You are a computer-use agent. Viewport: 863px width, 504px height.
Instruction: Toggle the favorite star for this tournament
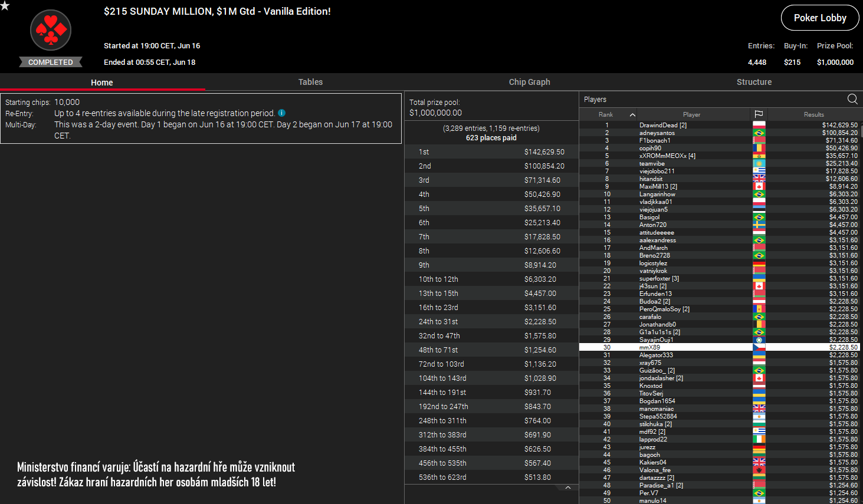tap(6, 6)
